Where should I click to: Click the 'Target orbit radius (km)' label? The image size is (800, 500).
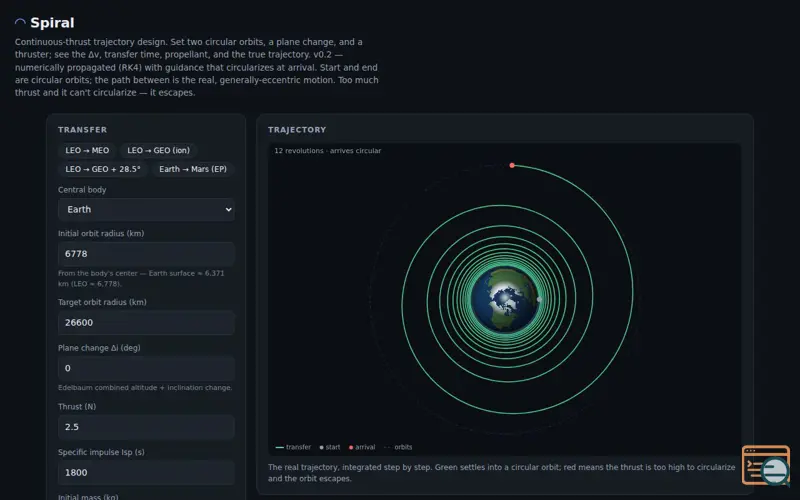[x=102, y=302]
